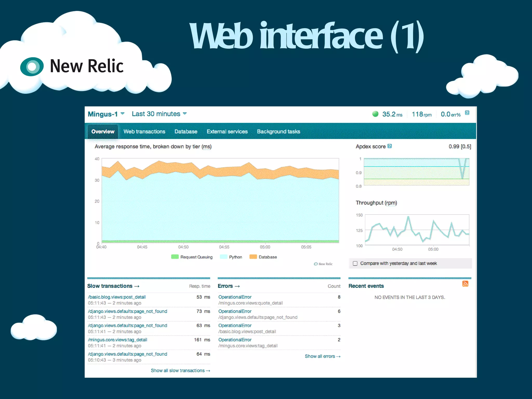The height and width of the screenshot is (399, 532).
Task: Click Show all errors link
Action: 322,356
